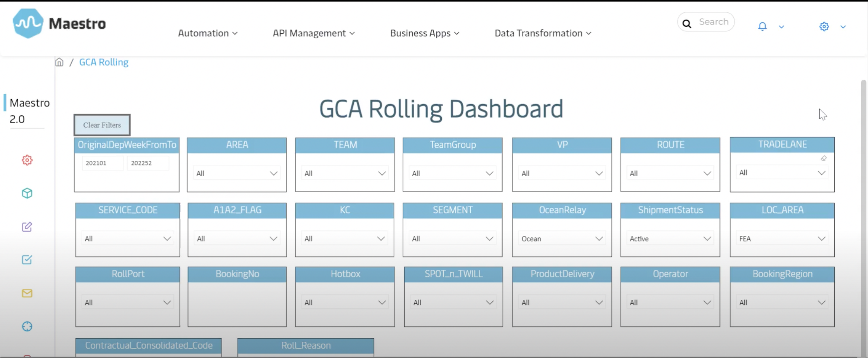The image size is (868, 358).
Task: Expand the notifications dropdown chevron
Action: pos(782,27)
